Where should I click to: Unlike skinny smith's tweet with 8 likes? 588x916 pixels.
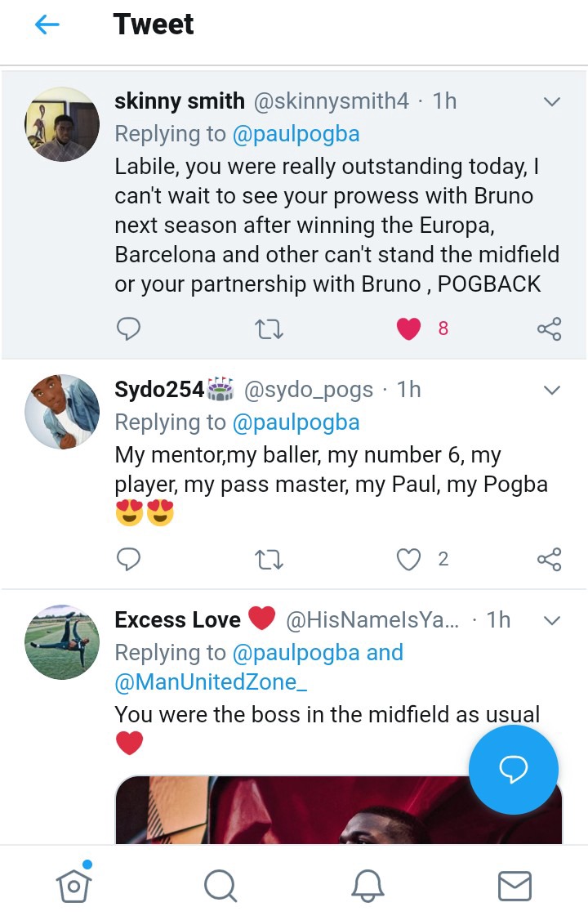[408, 329]
